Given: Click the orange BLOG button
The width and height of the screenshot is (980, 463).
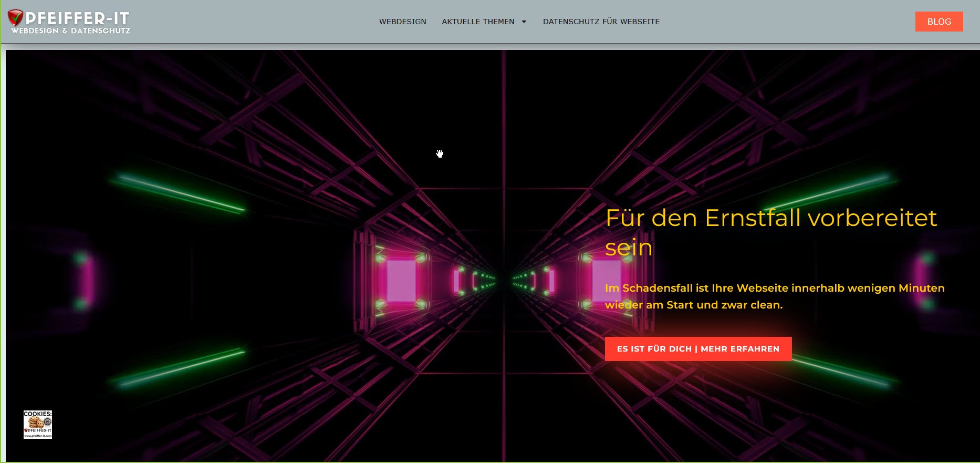Looking at the screenshot, I should pyautogui.click(x=939, y=22).
